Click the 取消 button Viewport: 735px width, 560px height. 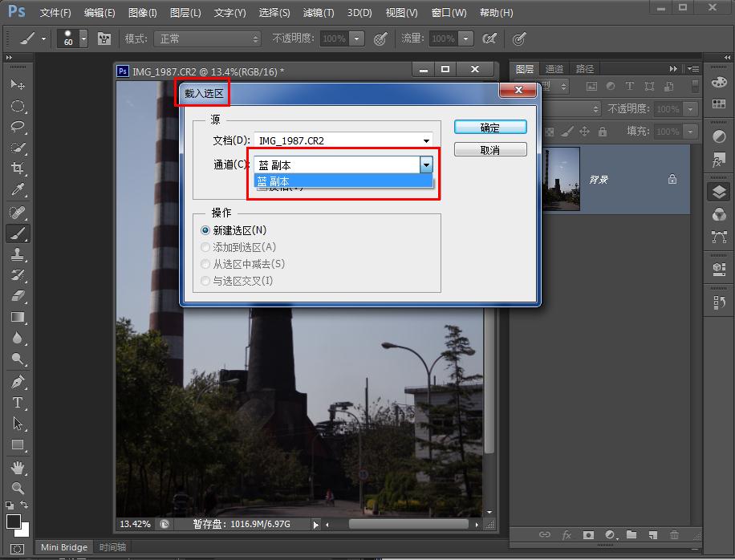tap(490, 150)
